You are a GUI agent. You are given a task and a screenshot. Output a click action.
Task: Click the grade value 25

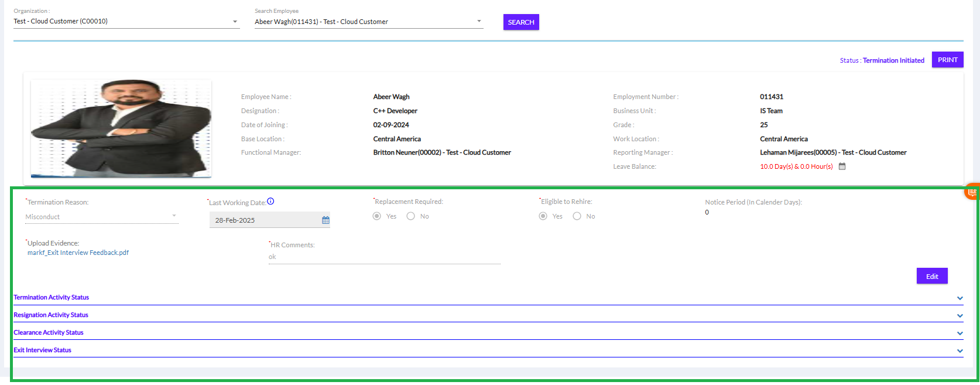tap(764, 125)
